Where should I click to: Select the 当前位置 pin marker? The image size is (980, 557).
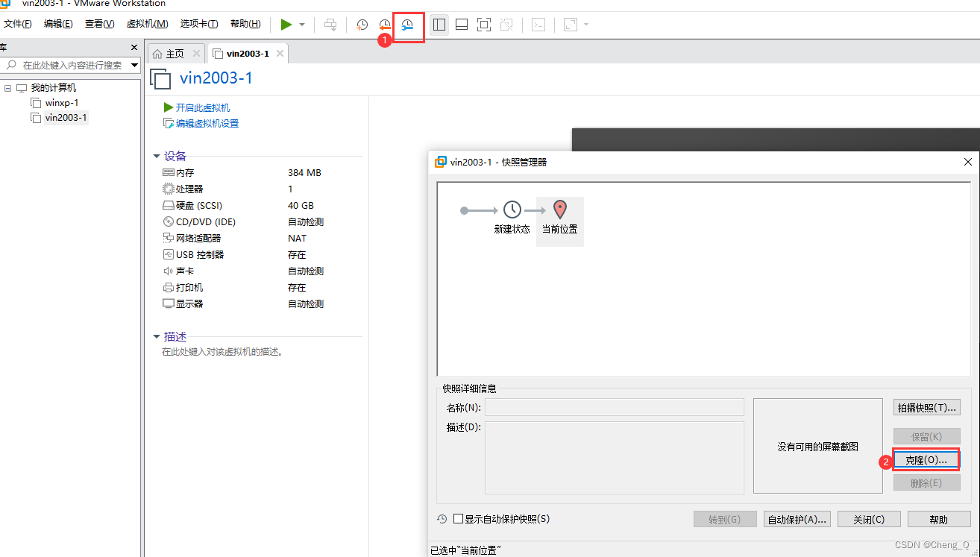coord(560,210)
